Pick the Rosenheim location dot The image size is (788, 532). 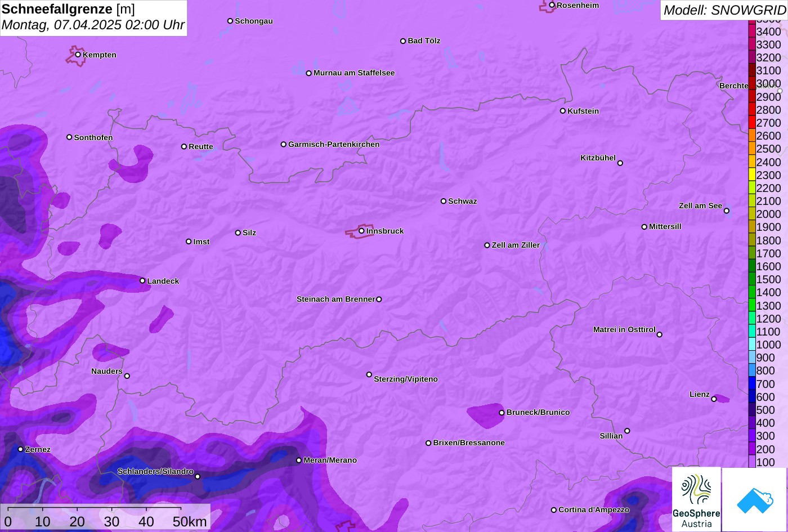(x=552, y=5)
